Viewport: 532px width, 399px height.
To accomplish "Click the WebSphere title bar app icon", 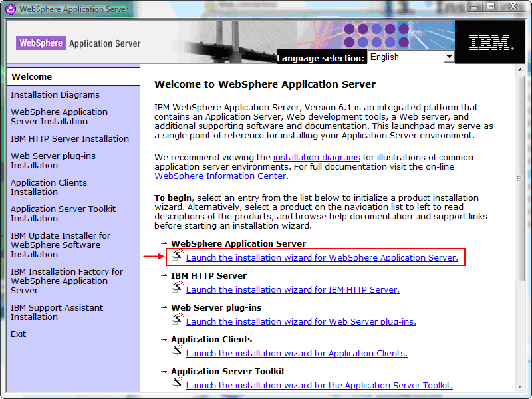I will point(11,9).
